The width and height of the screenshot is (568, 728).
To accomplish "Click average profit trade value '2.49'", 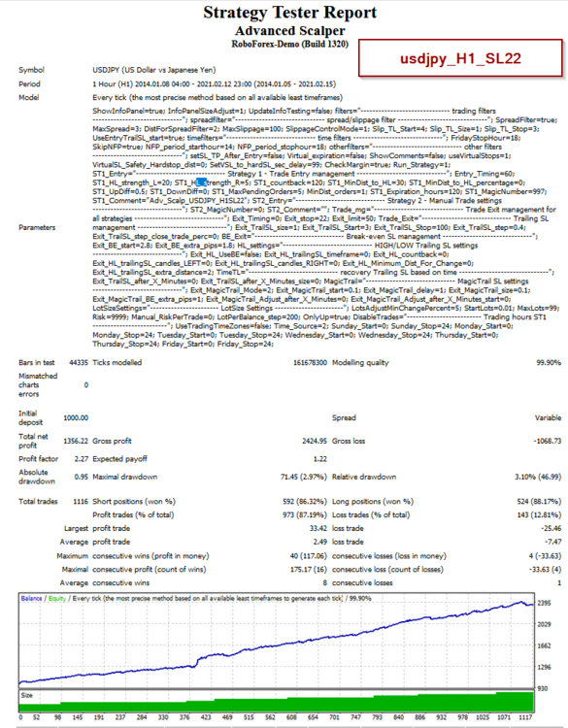I will click(x=320, y=542).
